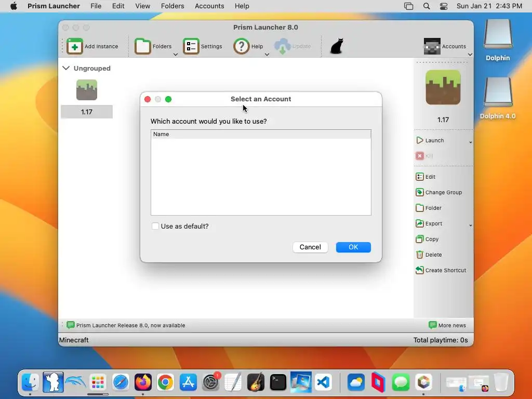Image resolution: width=532 pixels, height=399 pixels.
Task: Open the Folders menu in menu bar
Action: coord(172,6)
